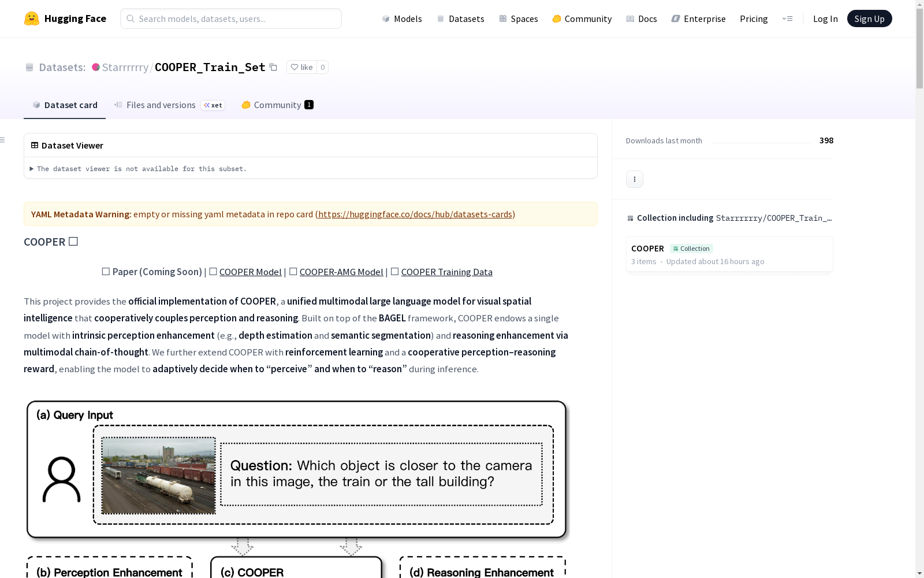Viewport: 924px width, 578px height.
Task: Click the 'Updated about 16 hours ago' text
Action: [x=715, y=261]
